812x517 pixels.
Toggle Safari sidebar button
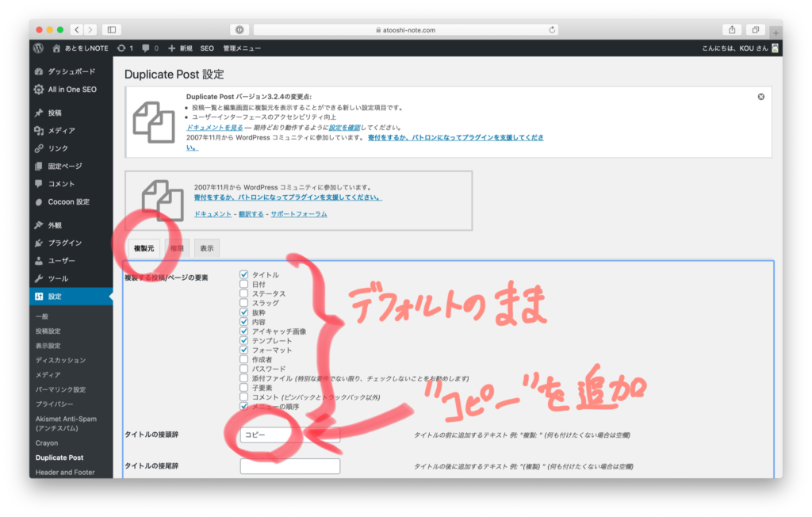click(x=111, y=29)
